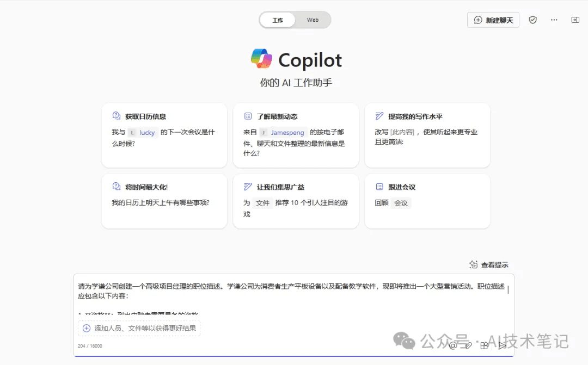Viewport: 588px width, 365px height.
Task: Open 查看提示 prompt gallery
Action: tap(489, 264)
